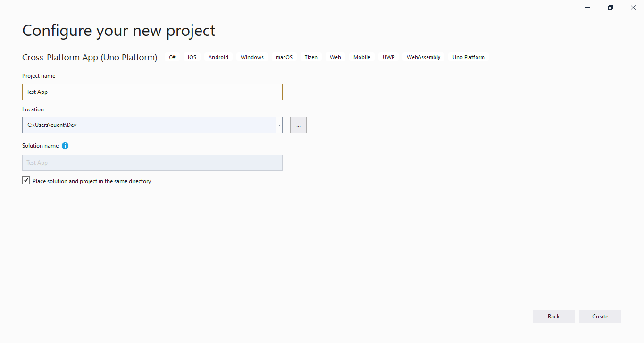Click the Project name label

39,76
